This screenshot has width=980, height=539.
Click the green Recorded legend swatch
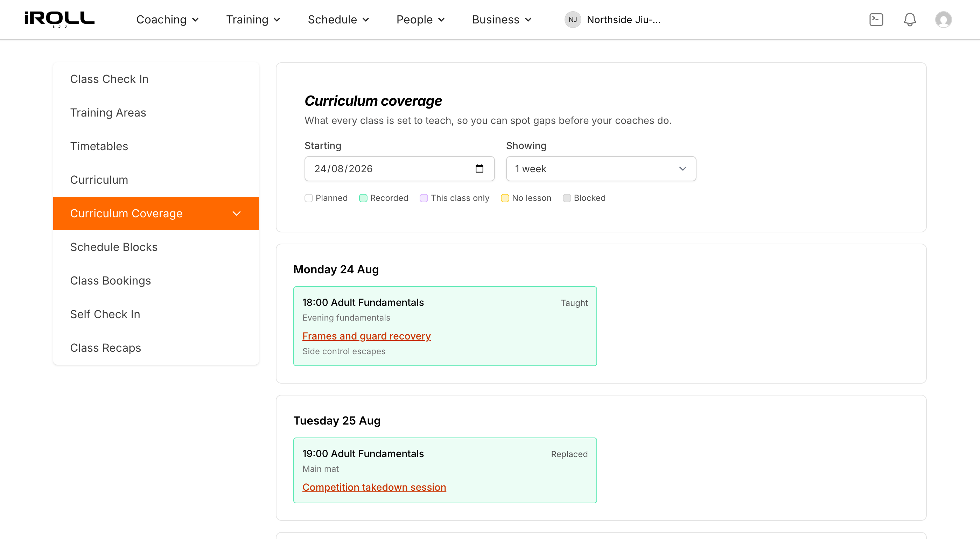tap(363, 198)
